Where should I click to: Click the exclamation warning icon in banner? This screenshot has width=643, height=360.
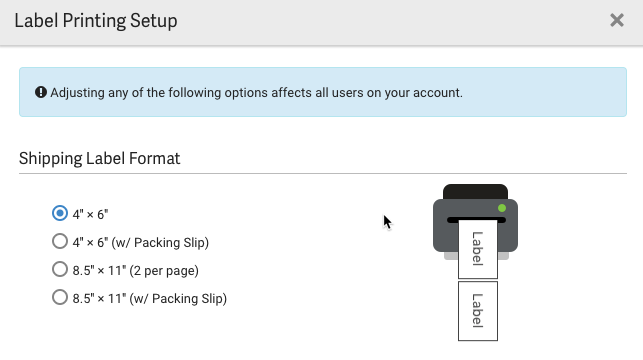point(41,92)
